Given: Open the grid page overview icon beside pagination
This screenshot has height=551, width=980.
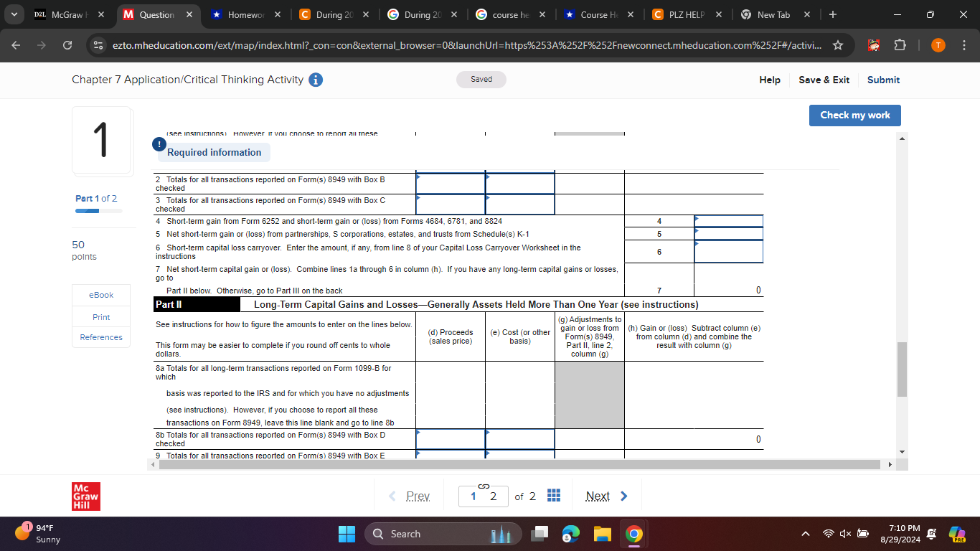Looking at the screenshot, I should tap(553, 496).
